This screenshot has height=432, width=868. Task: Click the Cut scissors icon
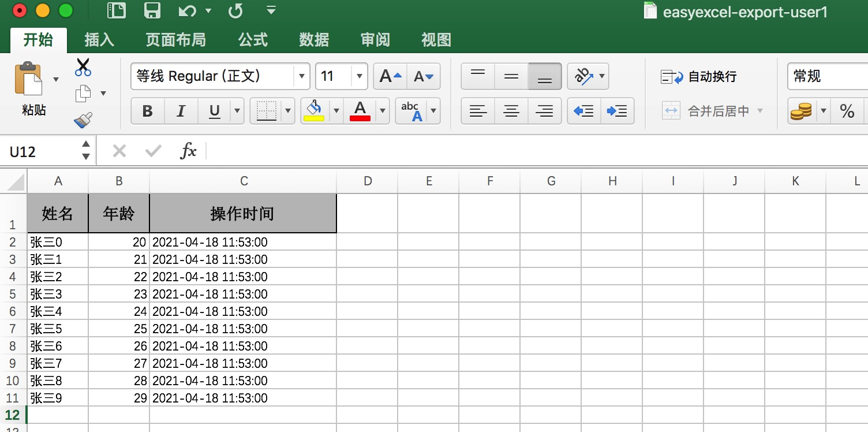(83, 68)
